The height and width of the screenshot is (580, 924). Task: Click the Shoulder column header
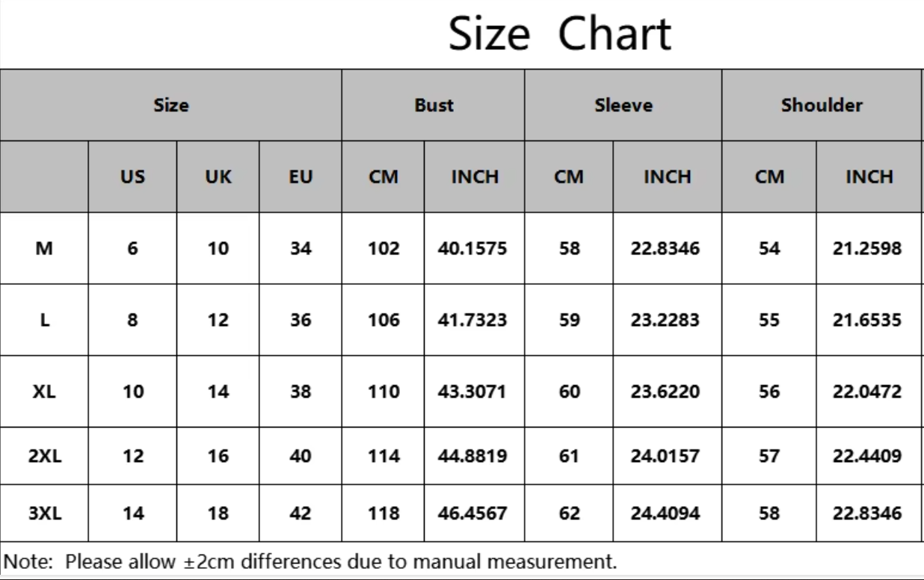[822, 105]
